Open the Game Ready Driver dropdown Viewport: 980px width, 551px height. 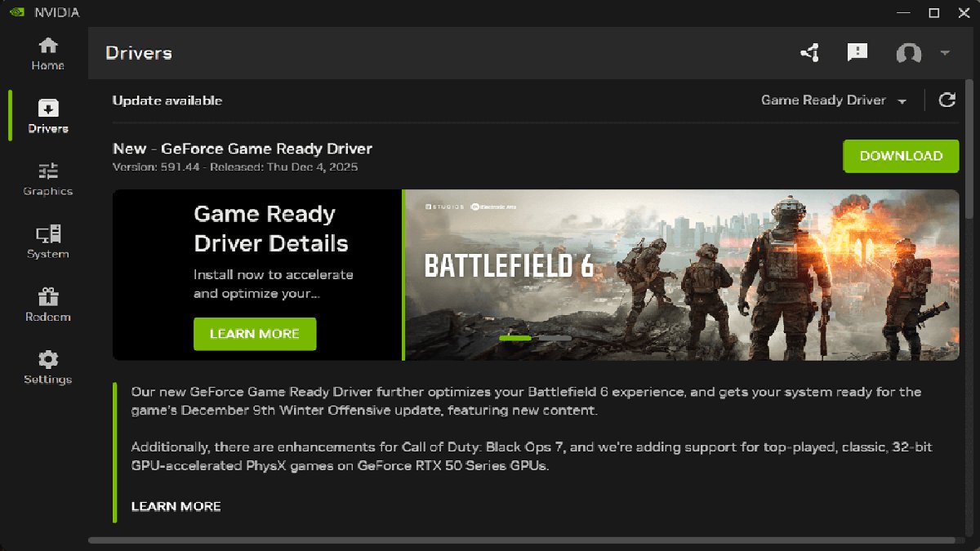[x=834, y=100]
